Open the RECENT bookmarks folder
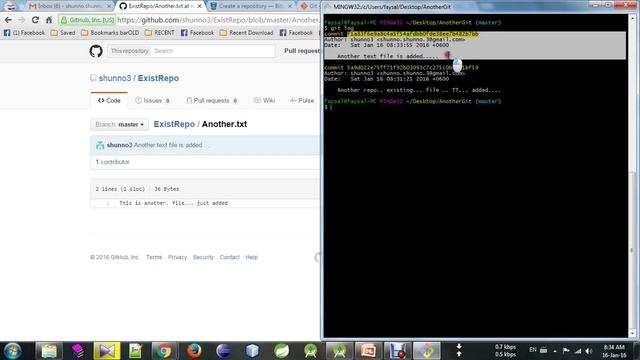This screenshot has width=640, height=360. point(160,33)
